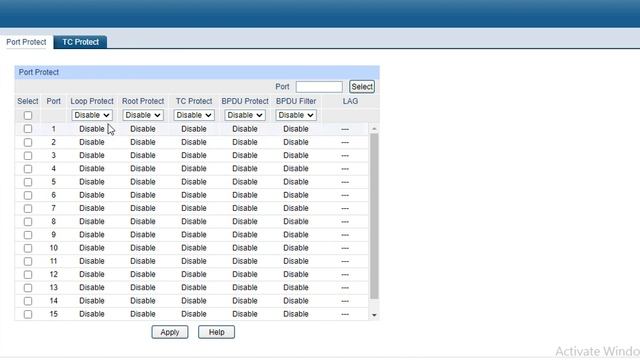Click port number 10 in table
Image resolution: width=640 pixels, height=360 pixels.
(53, 248)
